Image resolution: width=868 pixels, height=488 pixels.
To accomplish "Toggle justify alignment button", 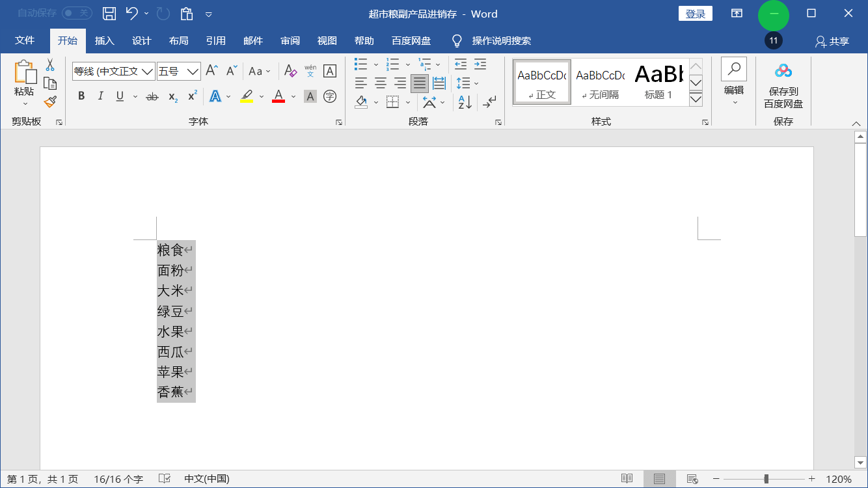I will point(420,83).
